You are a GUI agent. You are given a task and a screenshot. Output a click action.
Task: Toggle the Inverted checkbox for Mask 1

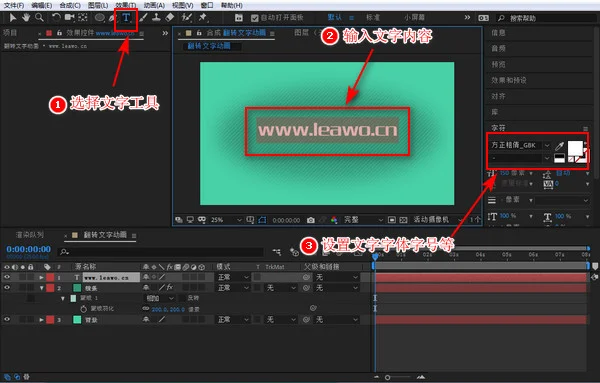click(x=183, y=298)
